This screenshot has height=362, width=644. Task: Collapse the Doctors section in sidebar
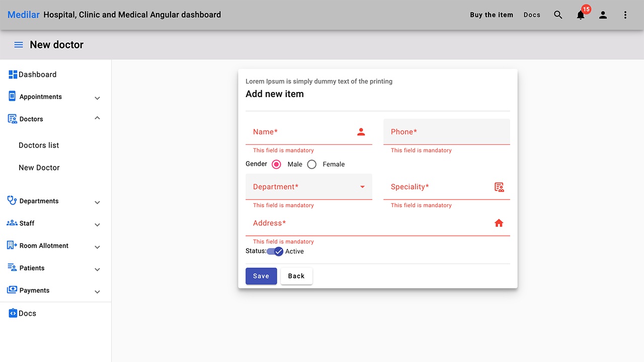pos(97,118)
